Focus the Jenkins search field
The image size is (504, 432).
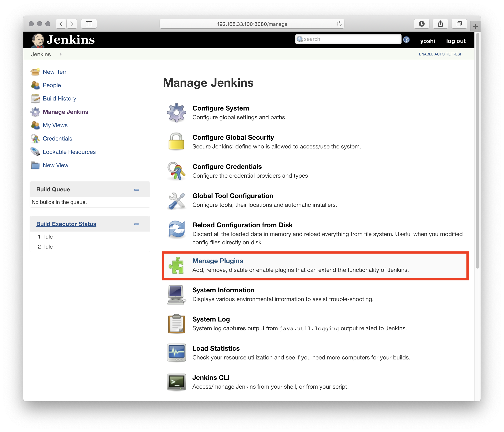[x=348, y=39]
